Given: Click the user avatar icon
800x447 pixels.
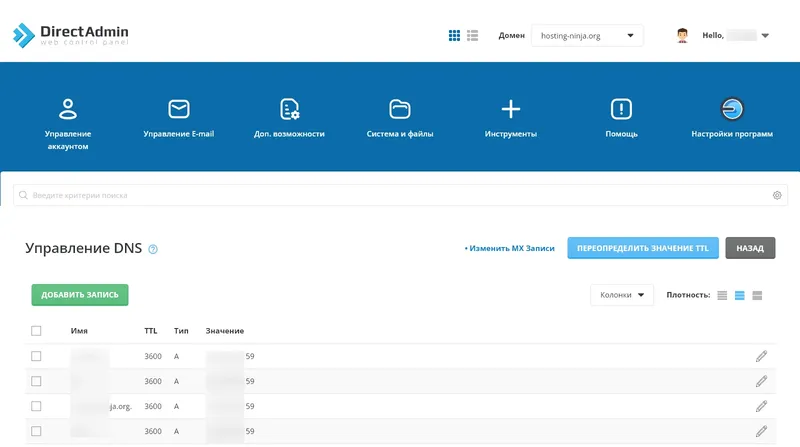Looking at the screenshot, I should click(682, 35).
